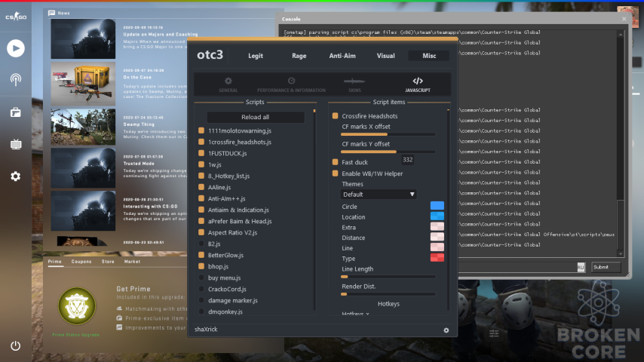Open the Anti-Aim tab
The height and width of the screenshot is (362, 644).
[342, 56]
